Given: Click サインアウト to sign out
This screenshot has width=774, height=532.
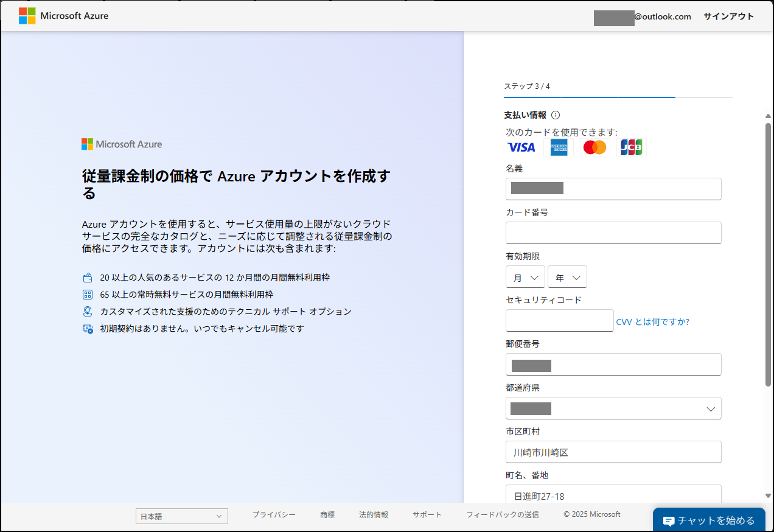Looking at the screenshot, I should [728, 16].
